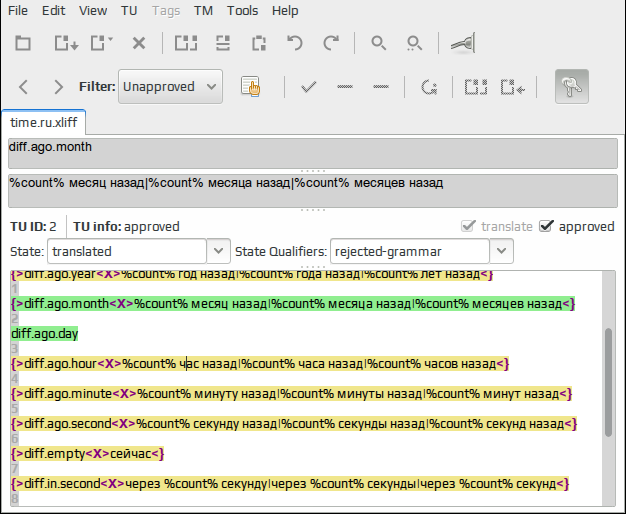
Task: Click the diff.ago.minute unit line
Action: coord(292,394)
